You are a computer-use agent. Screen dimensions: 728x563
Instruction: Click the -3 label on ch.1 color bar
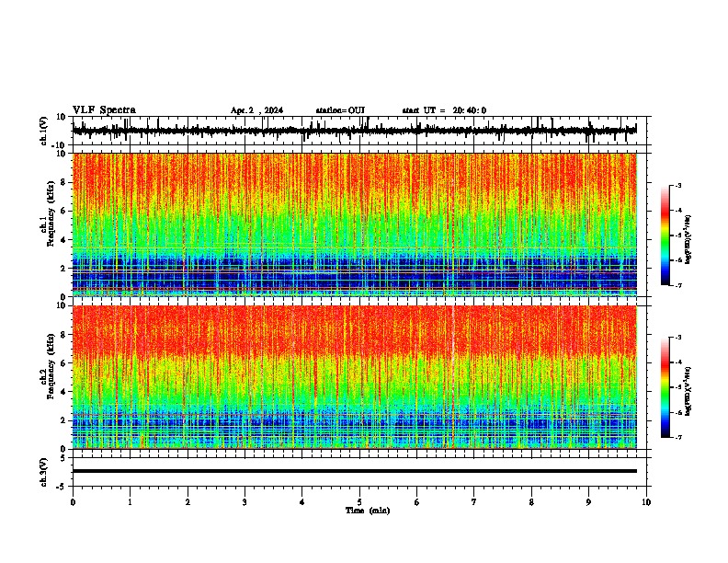point(678,185)
